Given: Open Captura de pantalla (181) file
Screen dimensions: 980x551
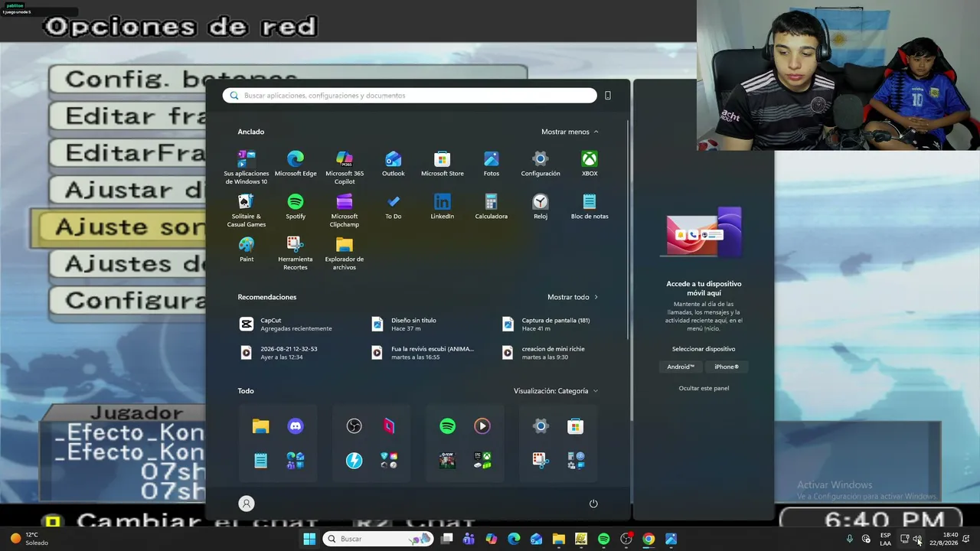Looking at the screenshot, I should click(547, 324).
